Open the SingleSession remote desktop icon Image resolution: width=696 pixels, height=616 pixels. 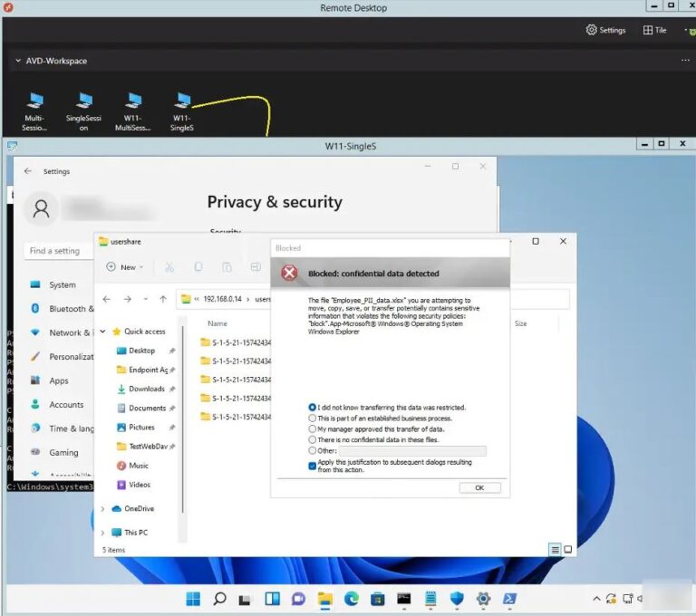[x=83, y=111]
